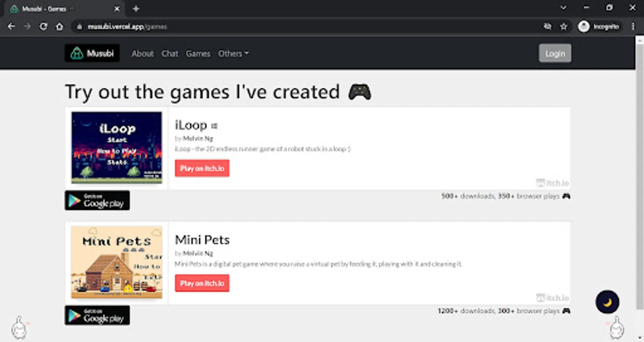Viewport: 644px width, 342px height.
Task: Click the 'Try out the games I've created' heading
Action: (218, 92)
